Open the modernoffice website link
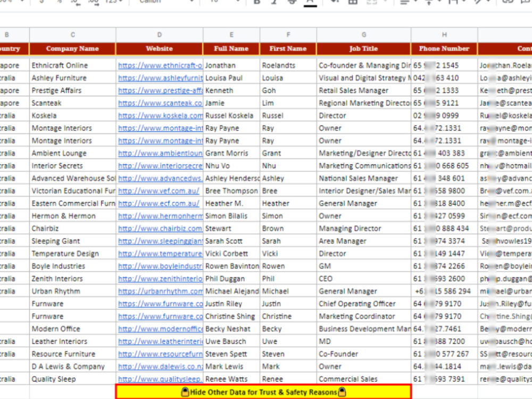This screenshot has height=399, width=532. (160, 329)
